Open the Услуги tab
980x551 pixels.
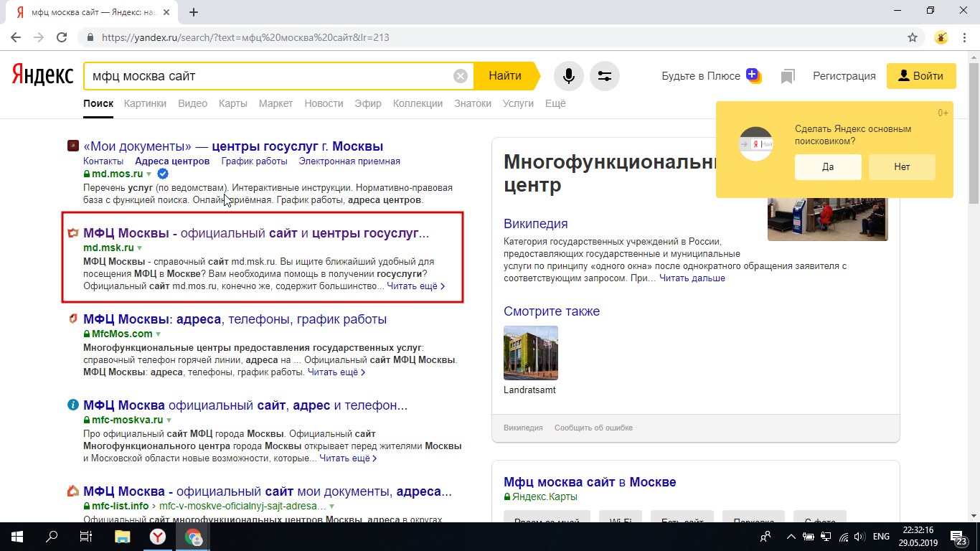[x=518, y=103]
